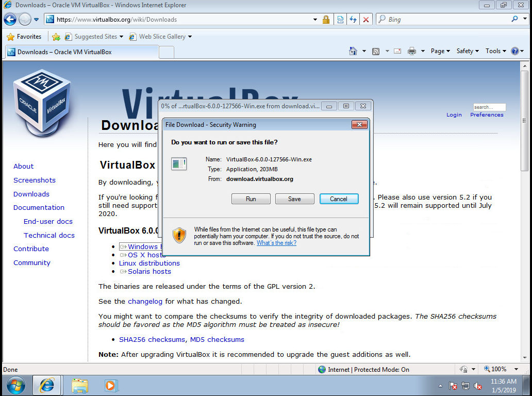
Task: Open the recent pages dropdown arrow
Action: (x=36, y=20)
